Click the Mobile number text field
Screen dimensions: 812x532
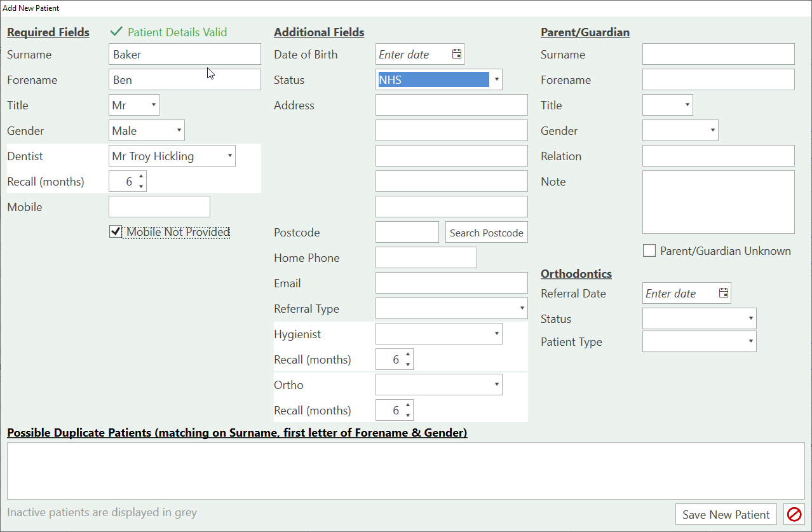(159, 207)
